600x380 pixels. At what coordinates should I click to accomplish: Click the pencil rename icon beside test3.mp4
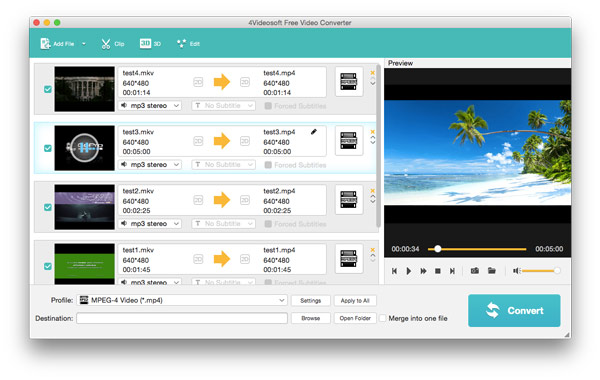314,132
